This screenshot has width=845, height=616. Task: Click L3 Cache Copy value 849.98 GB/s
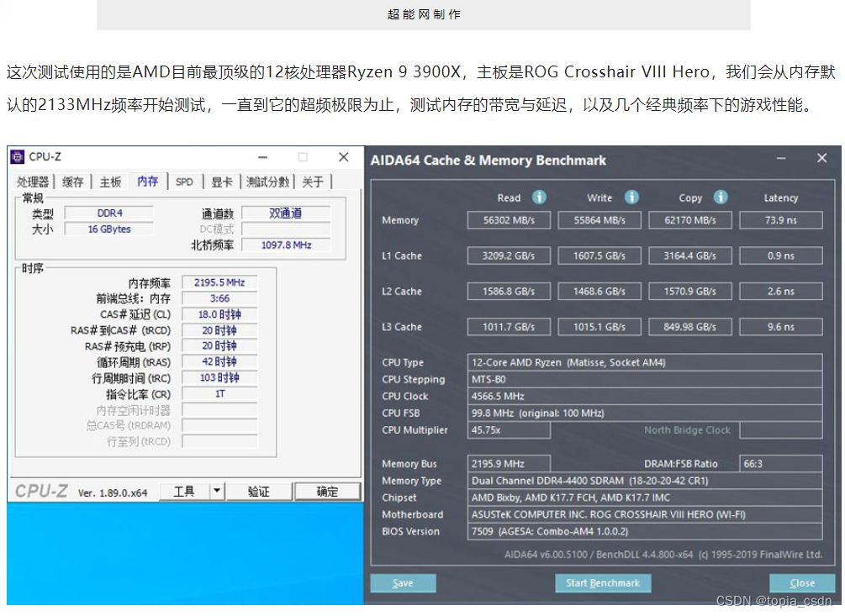tap(689, 327)
